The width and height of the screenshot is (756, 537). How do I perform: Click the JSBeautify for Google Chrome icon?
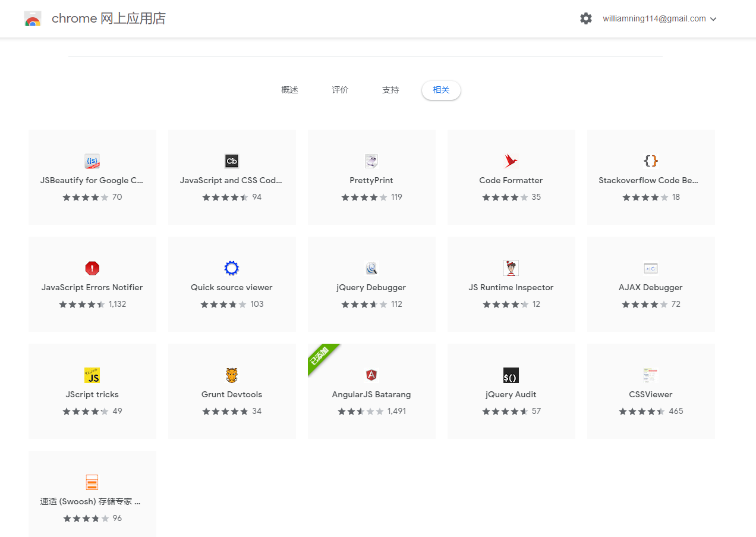pos(92,161)
